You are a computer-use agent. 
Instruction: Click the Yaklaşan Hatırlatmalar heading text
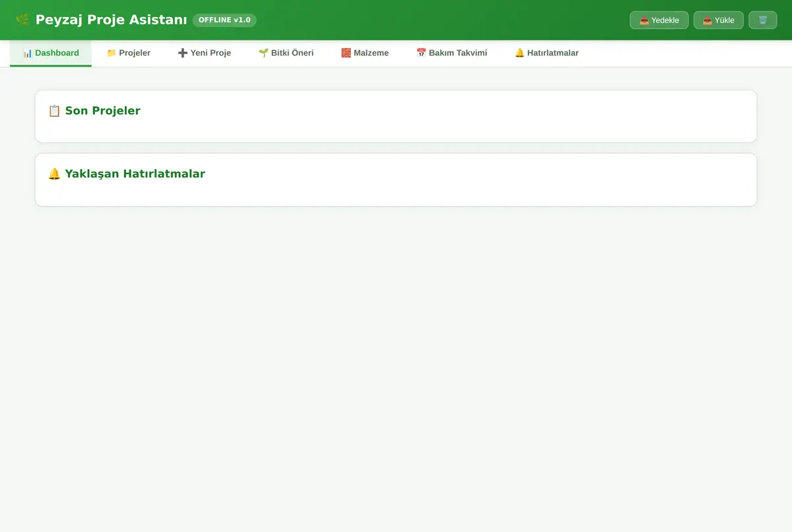click(x=135, y=174)
